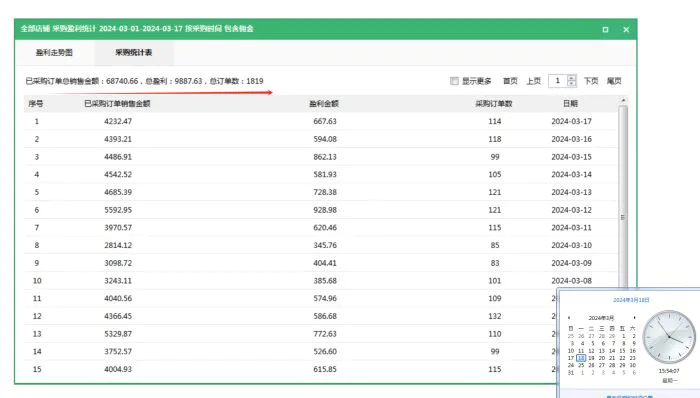Click the page number input field
The image size is (700, 398).
tap(558, 81)
